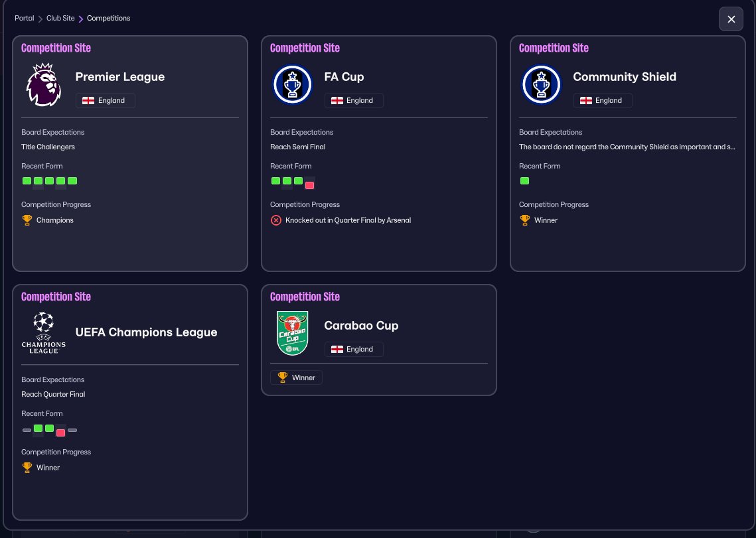This screenshot has height=538, width=756.
Task: Click the purple chevron after Club Site
Action: tap(81, 19)
